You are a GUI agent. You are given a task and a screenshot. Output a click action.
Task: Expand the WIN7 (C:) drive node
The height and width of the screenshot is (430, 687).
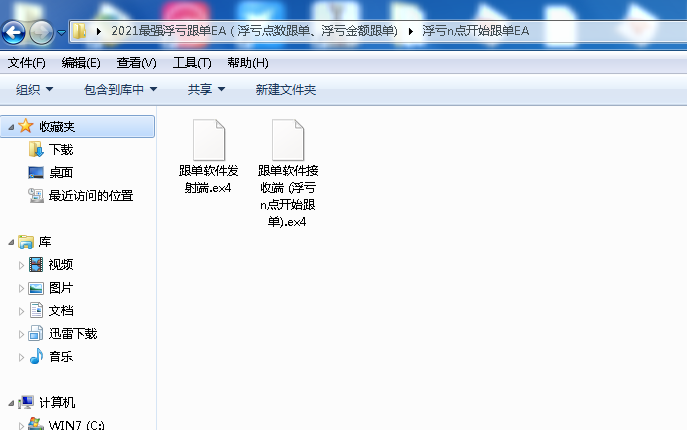[x=21, y=425]
